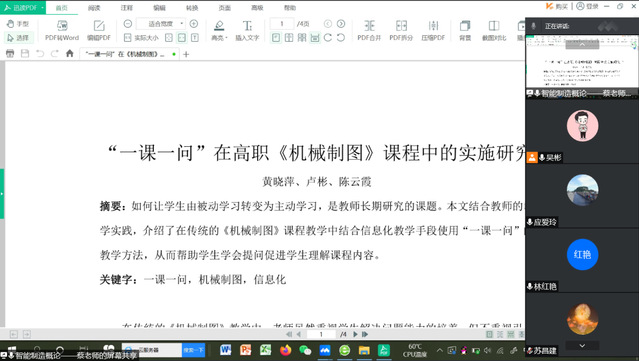The width and height of the screenshot is (639, 361).
Task: Click the print icon in quick toolbar
Action: [10, 53]
